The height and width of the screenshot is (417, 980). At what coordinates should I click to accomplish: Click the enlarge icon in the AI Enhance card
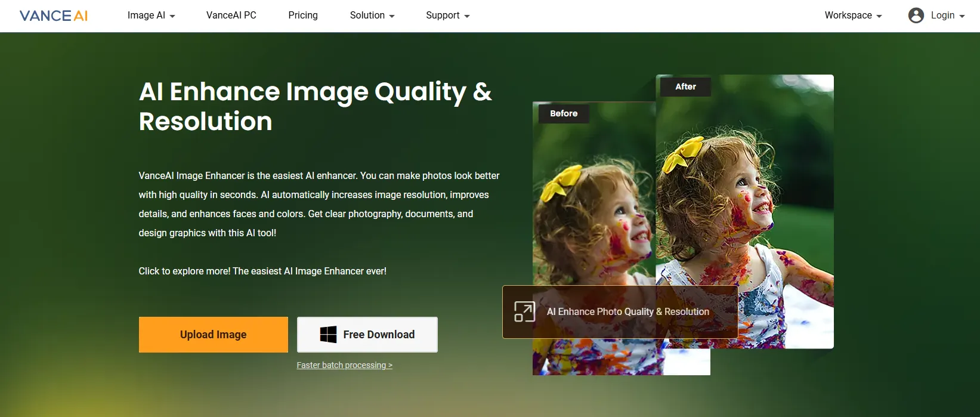pyautogui.click(x=524, y=311)
